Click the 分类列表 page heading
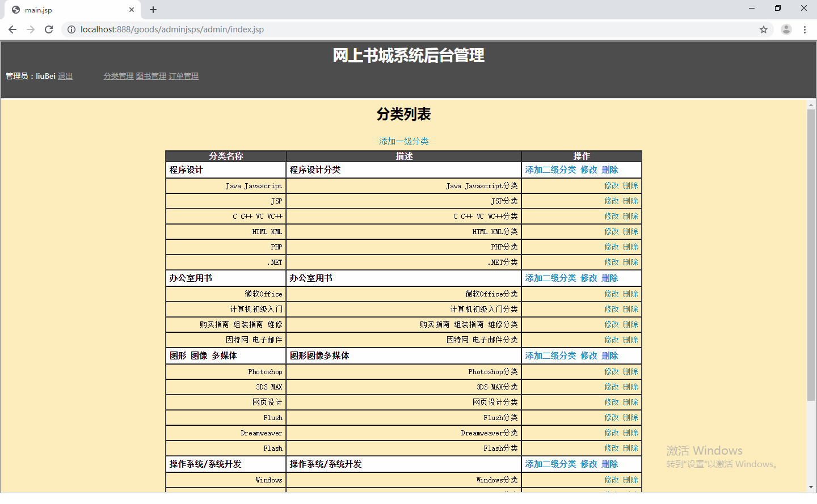817x504 pixels. point(404,114)
